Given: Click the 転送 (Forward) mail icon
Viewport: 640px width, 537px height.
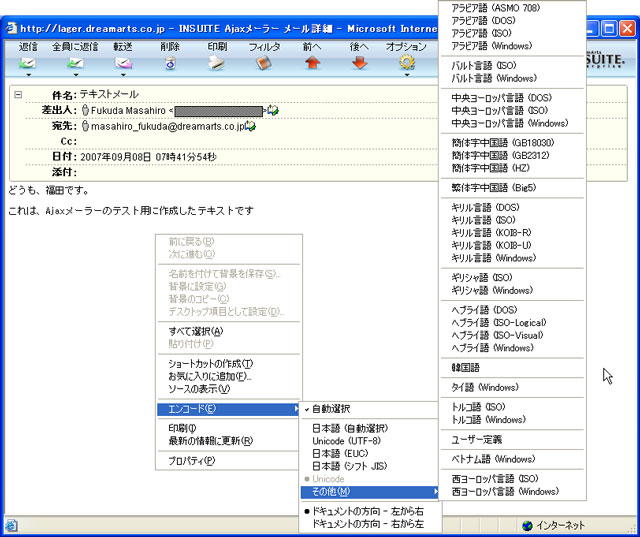Looking at the screenshot, I should pyautogui.click(x=123, y=64).
